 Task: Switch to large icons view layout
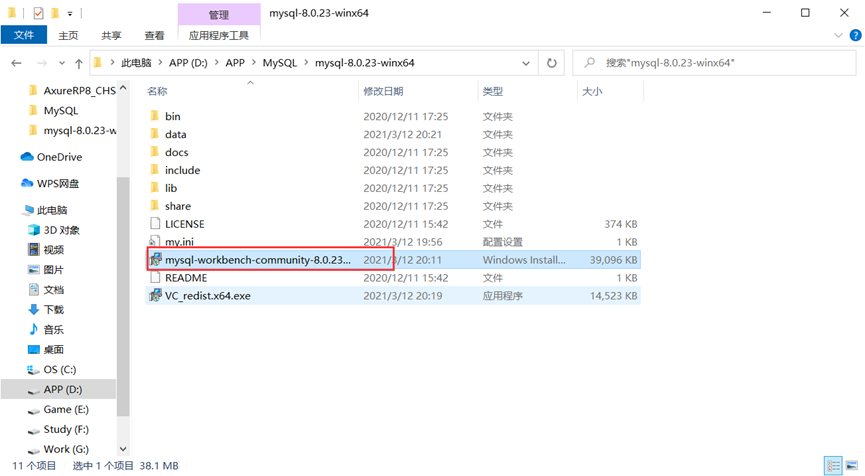851,465
